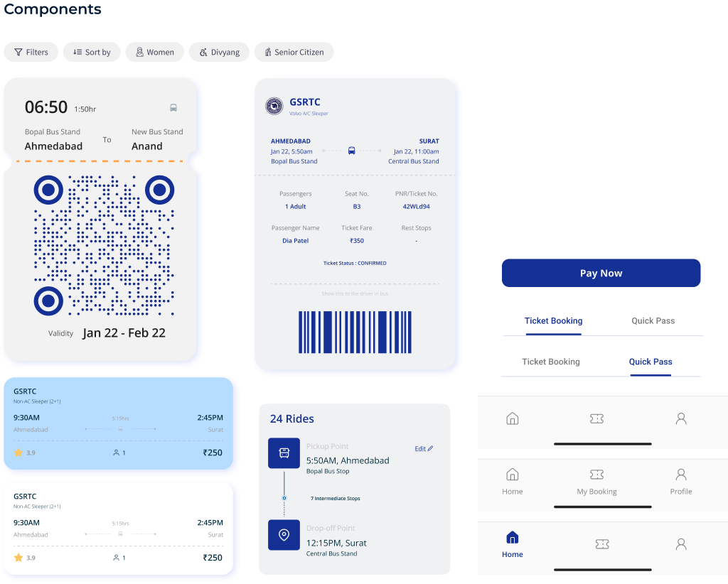Screen dimensions: 728x584
Task: Click the 1 Adult passengers value
Action: (x=295, y=207)
